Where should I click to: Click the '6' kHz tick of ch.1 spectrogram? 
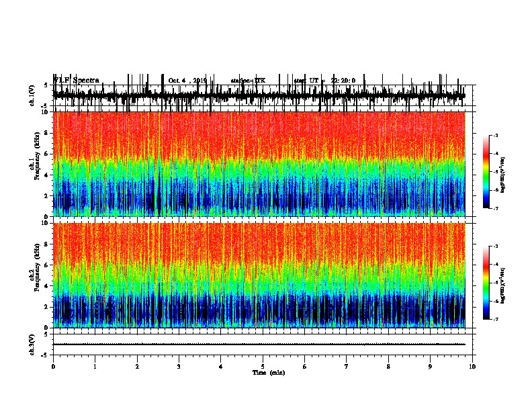[x=46, y=154]
